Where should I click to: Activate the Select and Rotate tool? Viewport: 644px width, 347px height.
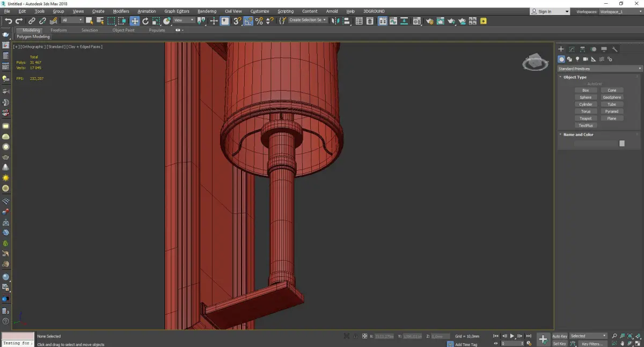[x=145, y=21]
